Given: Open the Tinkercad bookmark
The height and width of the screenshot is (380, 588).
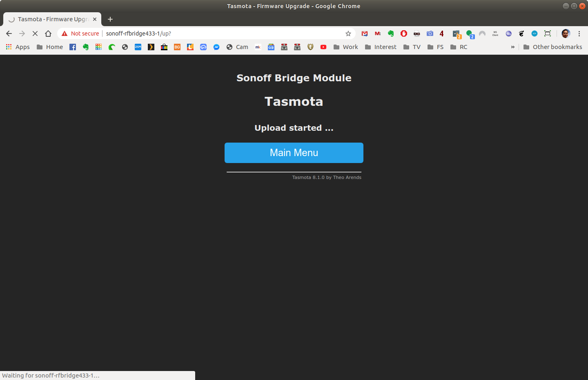Looking at the screenshot, I should click(99, 47).
